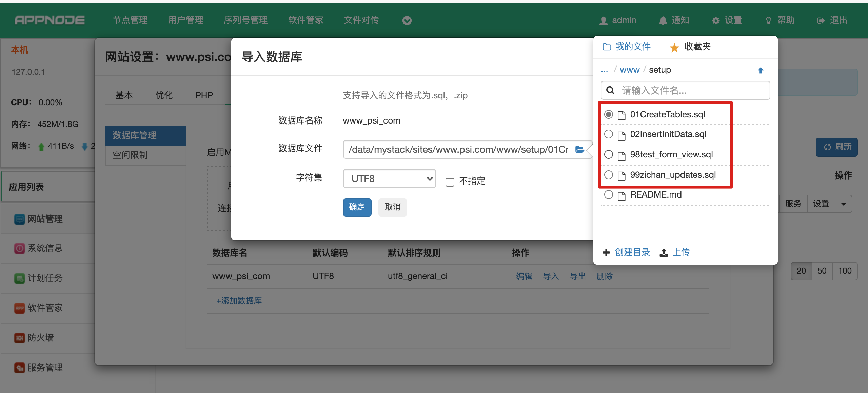The width and height of the screenshot is (868, 393).
Task: Select the 02InsertInitData.sql radio button
Action: [609, 134]
